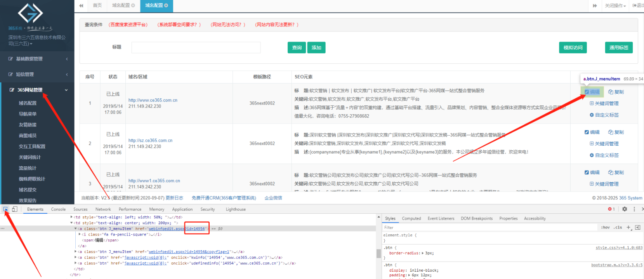
Task: Switch to the Console tab
Action: click(58, 209)
